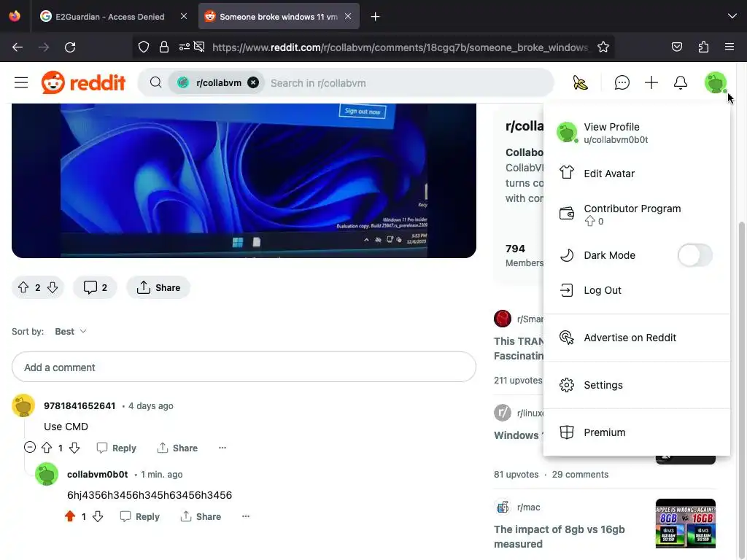Upvote the post
The image size is (747, 560).
click(x=23, y=287)
